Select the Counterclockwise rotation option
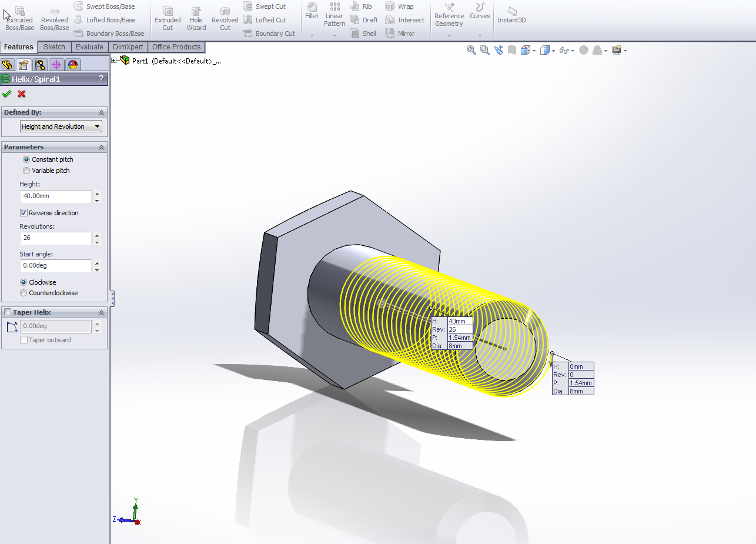 coord(24,293)
